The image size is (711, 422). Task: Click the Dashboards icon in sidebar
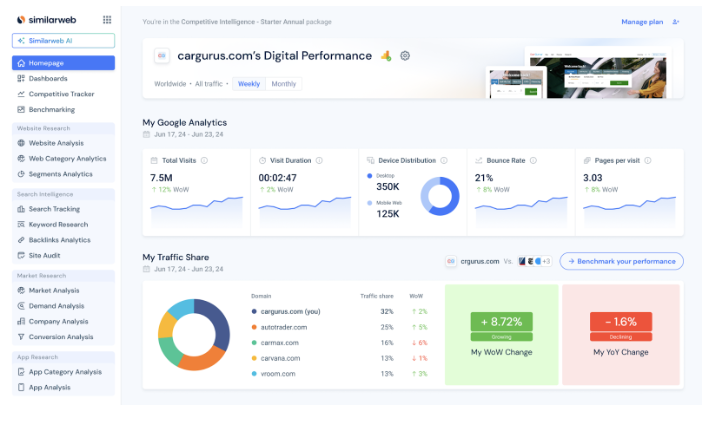pos(21,78)
